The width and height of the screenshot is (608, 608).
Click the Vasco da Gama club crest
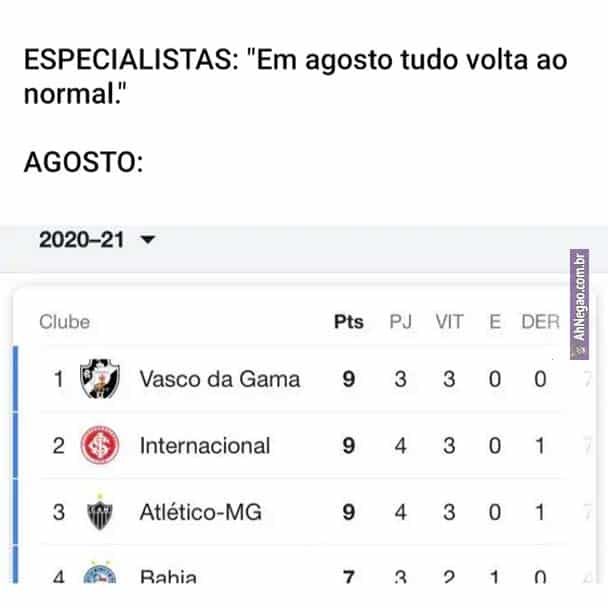(101, 378)
